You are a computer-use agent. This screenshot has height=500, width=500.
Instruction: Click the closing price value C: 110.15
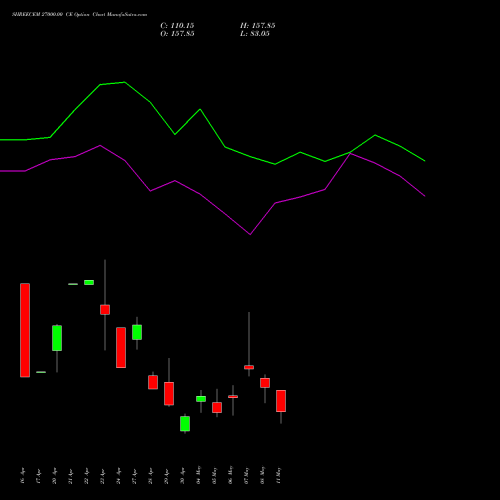(x=177, y=26)
